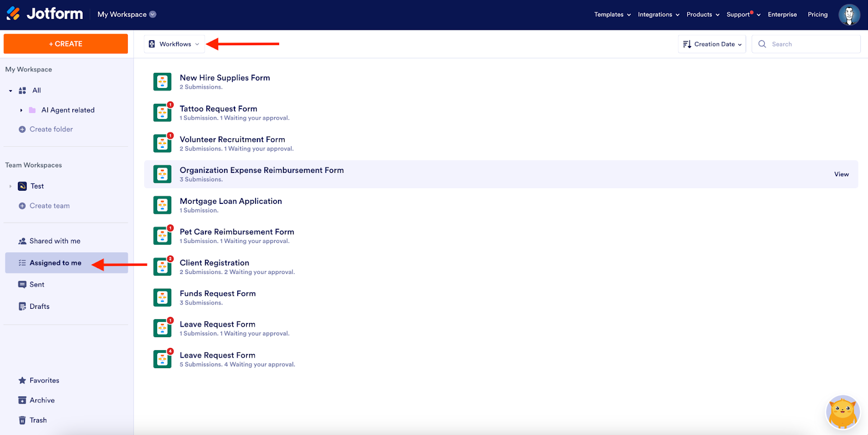Click the Client Registration workflow icon
This screenshot has height=435, width=868.
(162, 266)
